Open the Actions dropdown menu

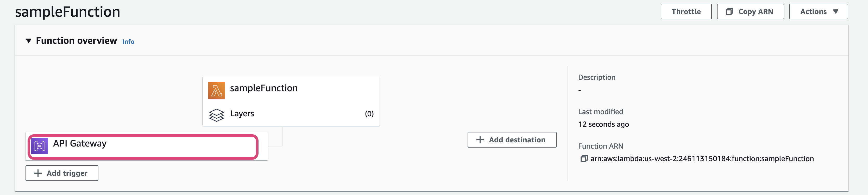tap(818, 12)
